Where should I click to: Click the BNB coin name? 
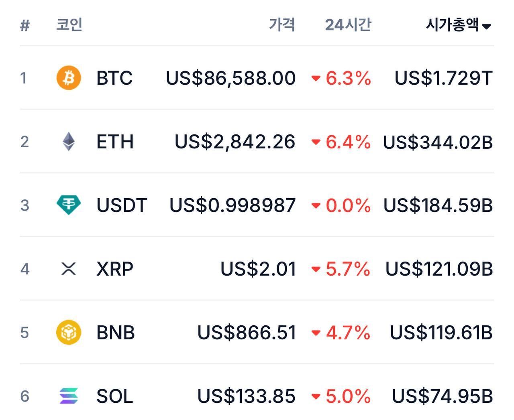(116, 333)
